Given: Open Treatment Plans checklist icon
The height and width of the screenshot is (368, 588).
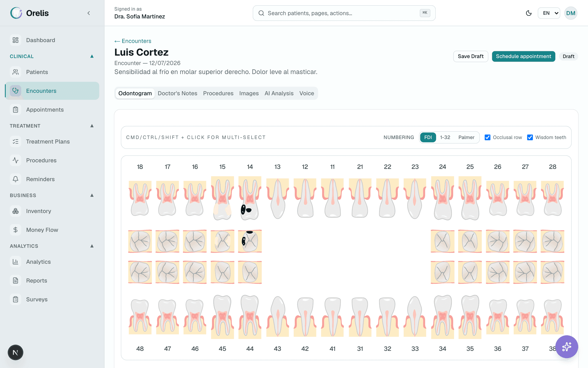Looking at the screenshot, I should pos(16,141).
